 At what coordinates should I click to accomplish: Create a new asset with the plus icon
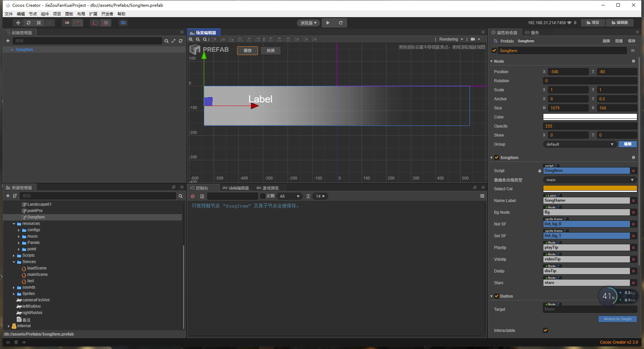coord(8,196)
